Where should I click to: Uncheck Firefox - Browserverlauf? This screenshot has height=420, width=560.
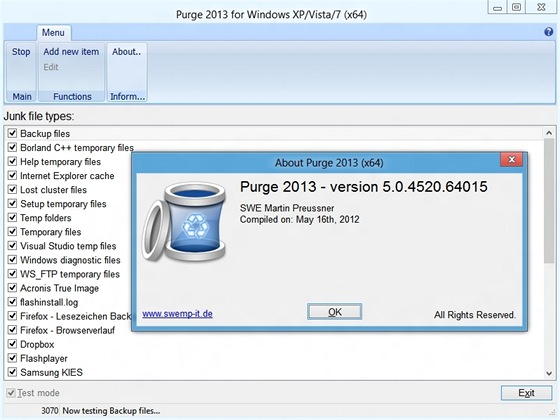12,330
